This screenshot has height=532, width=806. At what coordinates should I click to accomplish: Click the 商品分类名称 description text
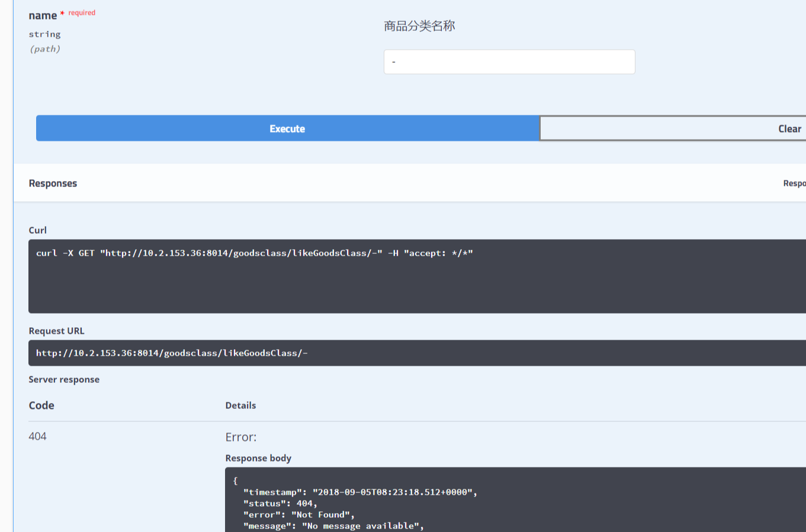[418, 25]
